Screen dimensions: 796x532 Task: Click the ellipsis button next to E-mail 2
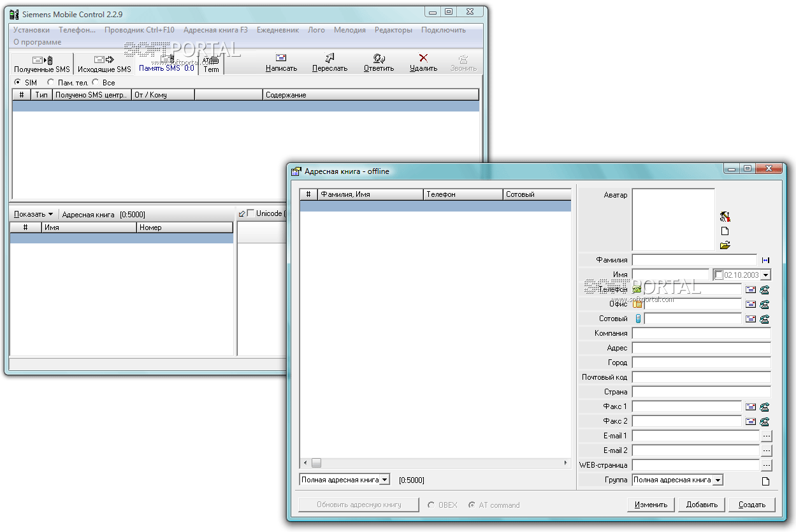coord(766,450)
